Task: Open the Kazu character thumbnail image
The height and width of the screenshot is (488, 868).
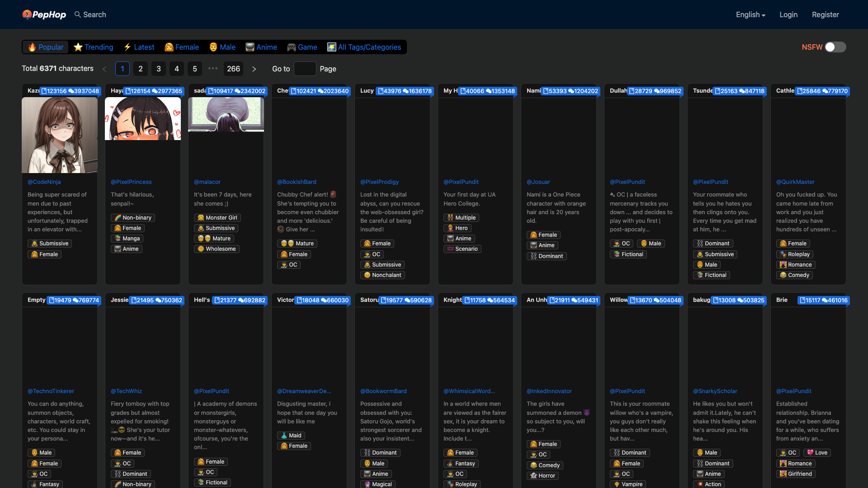Action: [x=60, y=135]
